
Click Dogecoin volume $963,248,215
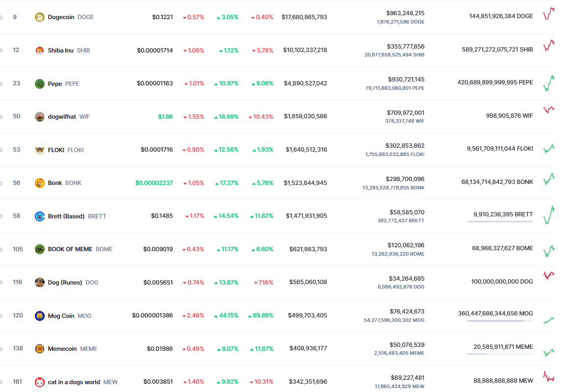[405, 13]
